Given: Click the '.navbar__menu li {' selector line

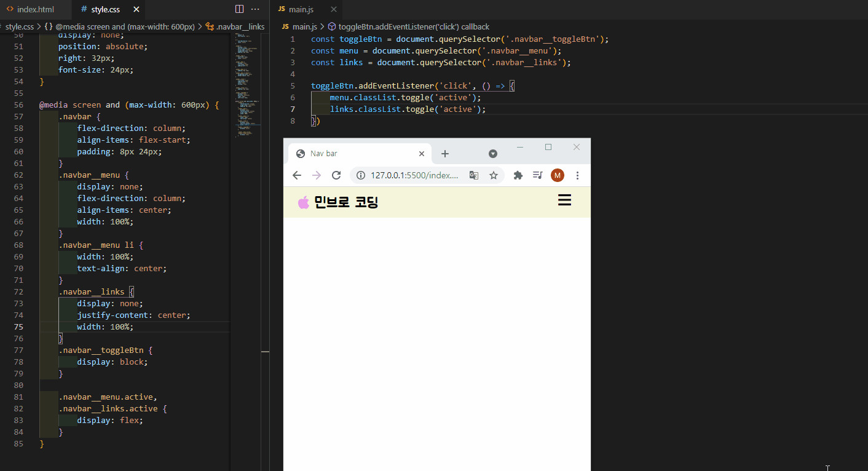Looking at the screenshot, I should point(101,245).
